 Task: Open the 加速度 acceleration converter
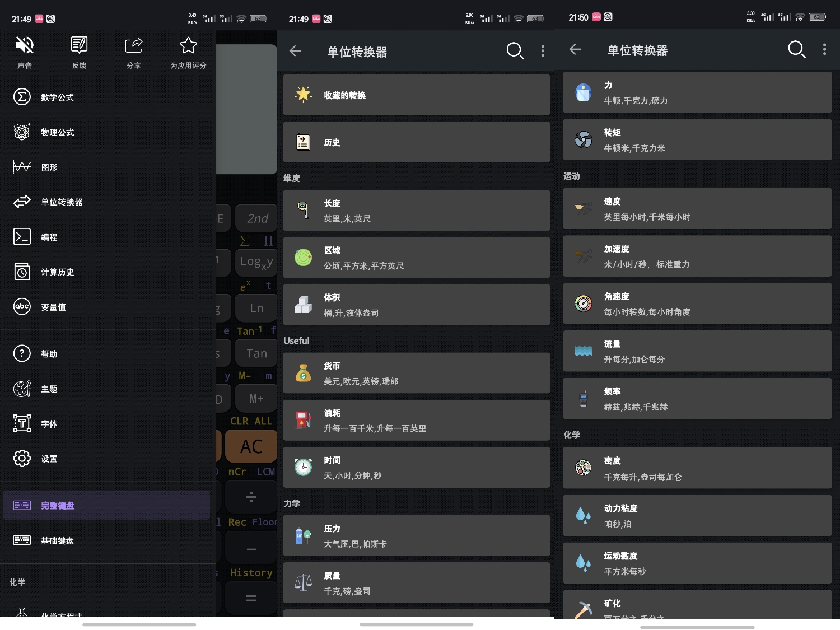(x=697, y=256)
